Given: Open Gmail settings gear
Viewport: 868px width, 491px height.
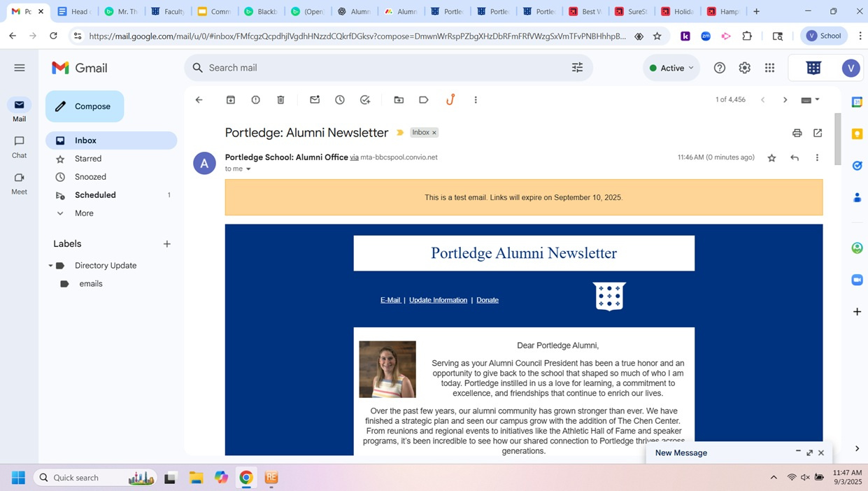Looking at the screenshot, I should 745,68.
